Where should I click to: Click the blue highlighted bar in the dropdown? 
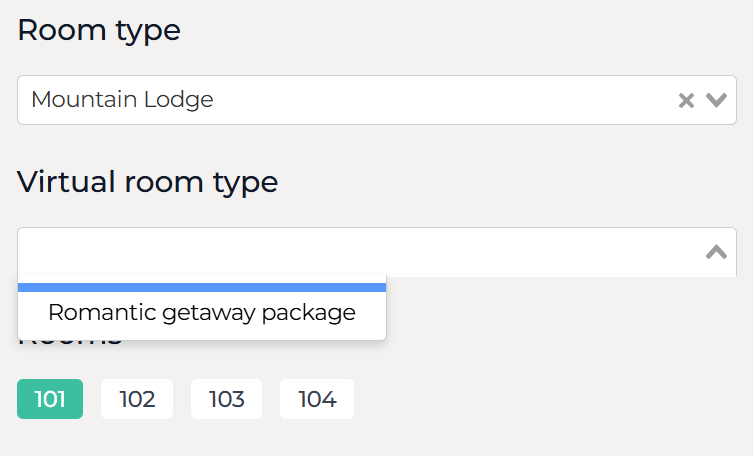(202, 288)
